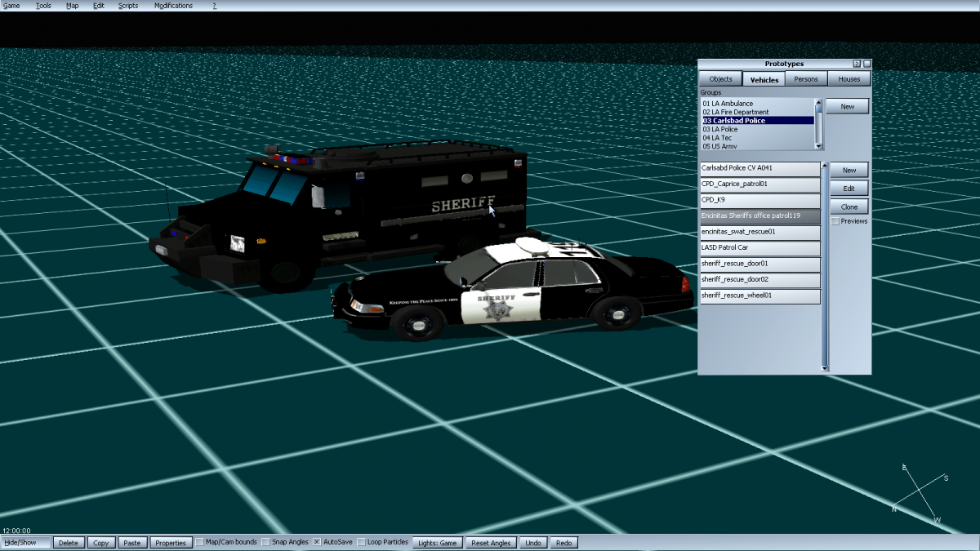Toggle the Previews checkbox
Image resolution: width=980 pixels, height=551 pixels.
point(835,221)
